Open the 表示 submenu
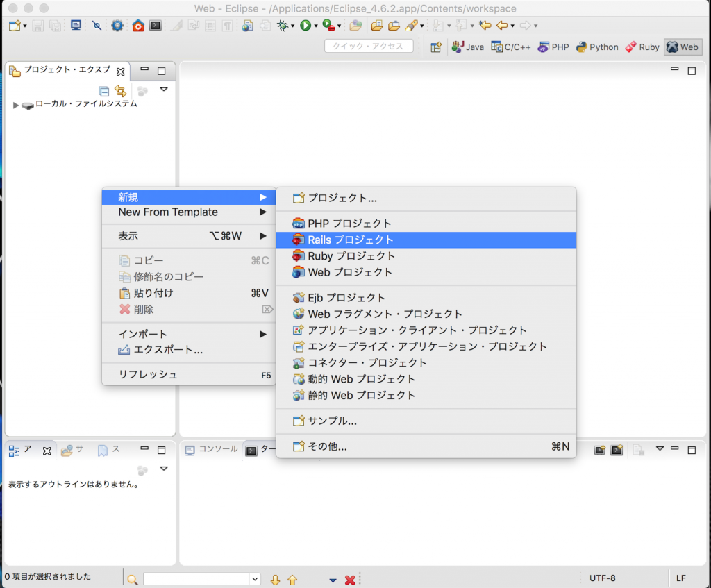The height and width of the screenshot is (588, 711). tap(189, 236)
